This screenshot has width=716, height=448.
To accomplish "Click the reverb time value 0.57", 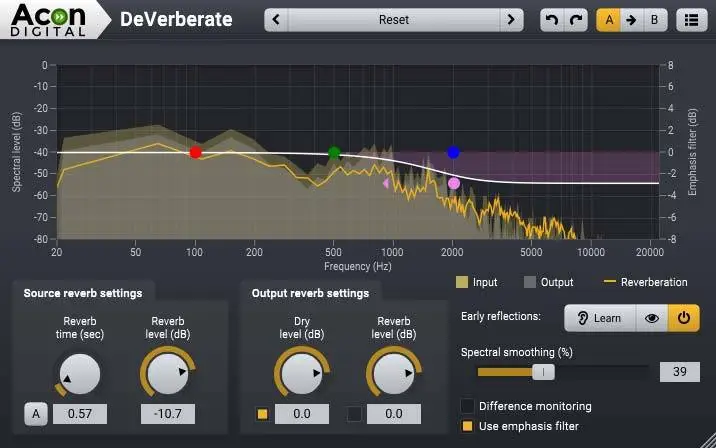I will tap(80, 414).
